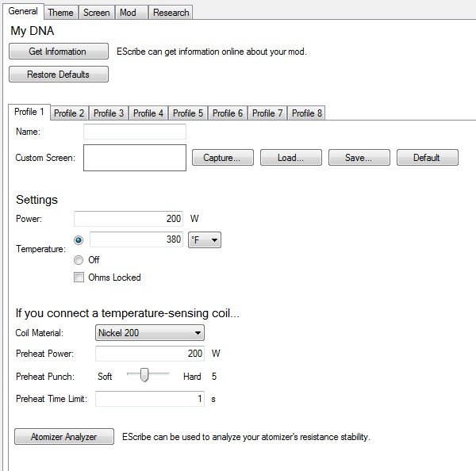Open the Profile 8 tab
Image resolution: width=476 pixels, height=471 pixels.
[x=307, y=113]
